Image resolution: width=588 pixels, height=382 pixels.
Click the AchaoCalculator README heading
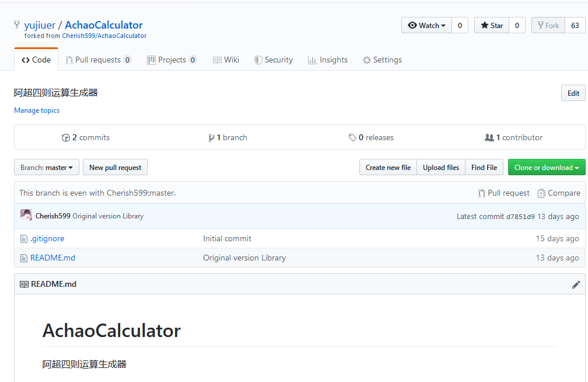tap(111, 331)
